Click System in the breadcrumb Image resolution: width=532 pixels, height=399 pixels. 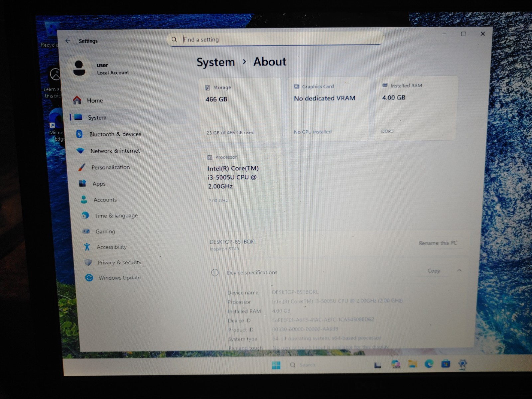pyautogui.click(x=216, y=62)
